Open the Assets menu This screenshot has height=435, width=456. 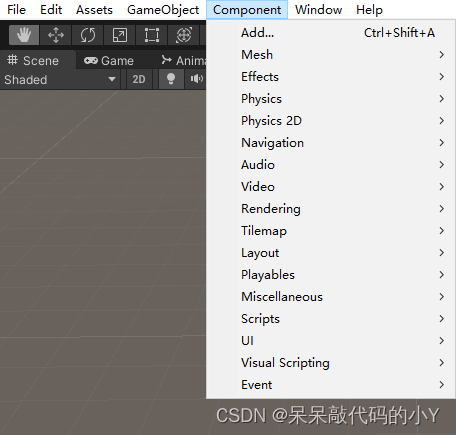point(94,10)
